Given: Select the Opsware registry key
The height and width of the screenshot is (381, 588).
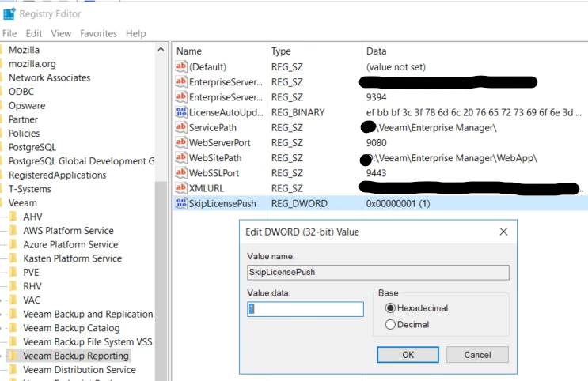Looking at the screenshot, I should [x=27, y=105].
